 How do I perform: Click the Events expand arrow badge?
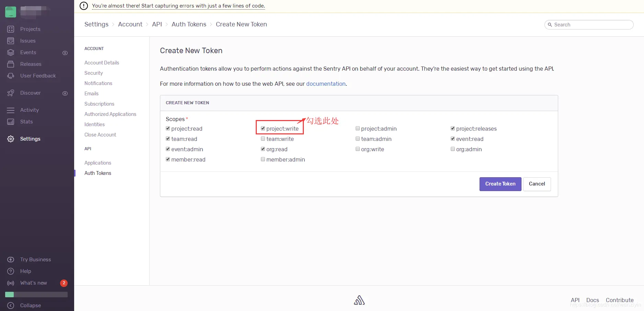tap(65, 53)
